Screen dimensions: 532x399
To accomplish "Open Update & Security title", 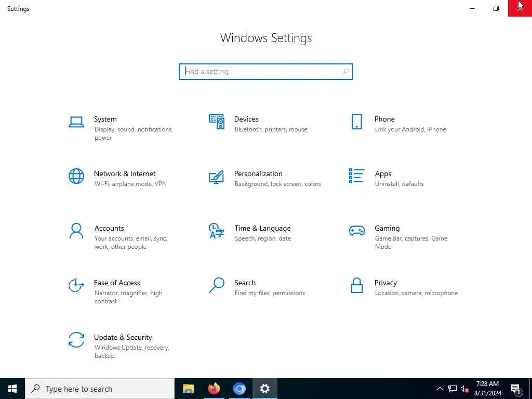I will [x=123, y=337].
